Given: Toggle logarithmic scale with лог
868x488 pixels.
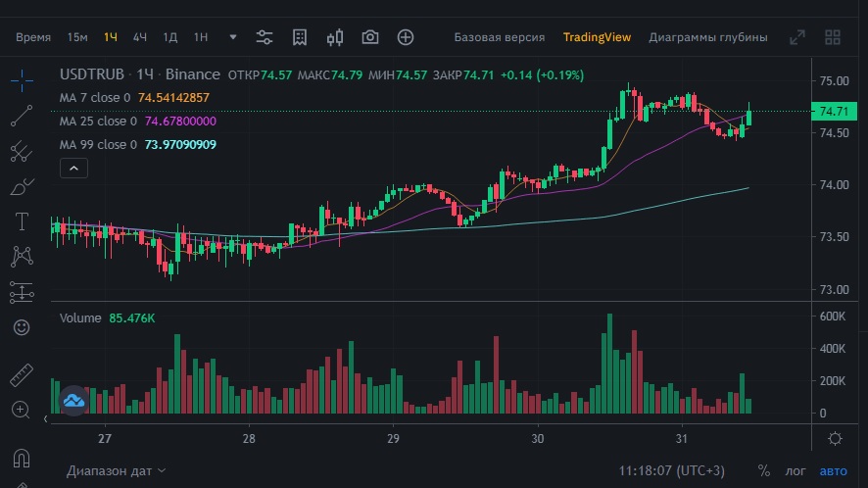Looking at the screenshot, I should (796, 470).
